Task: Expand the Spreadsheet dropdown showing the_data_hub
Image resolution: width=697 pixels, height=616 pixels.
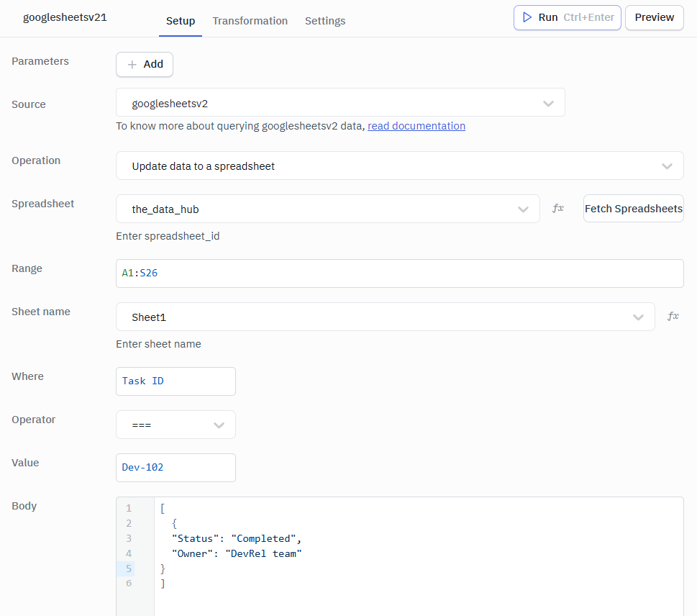Action: tap(327, 209)
